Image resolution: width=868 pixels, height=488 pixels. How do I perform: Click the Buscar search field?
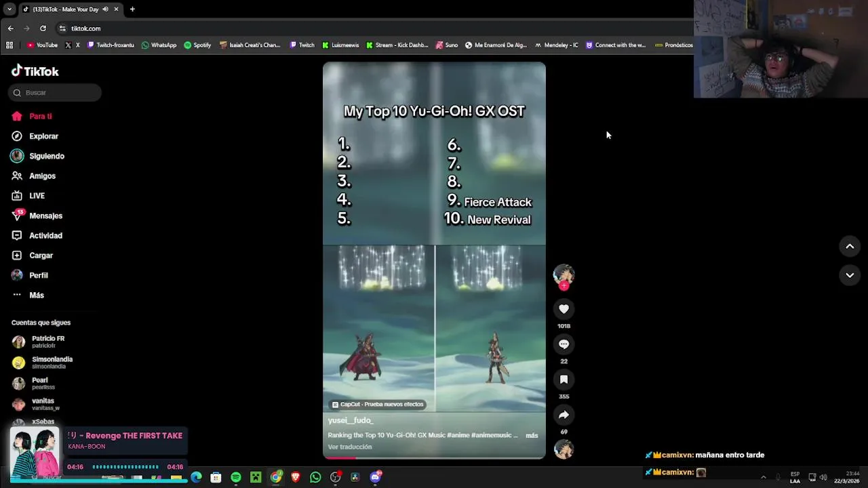pyautogui.click(x=55, y=93)
